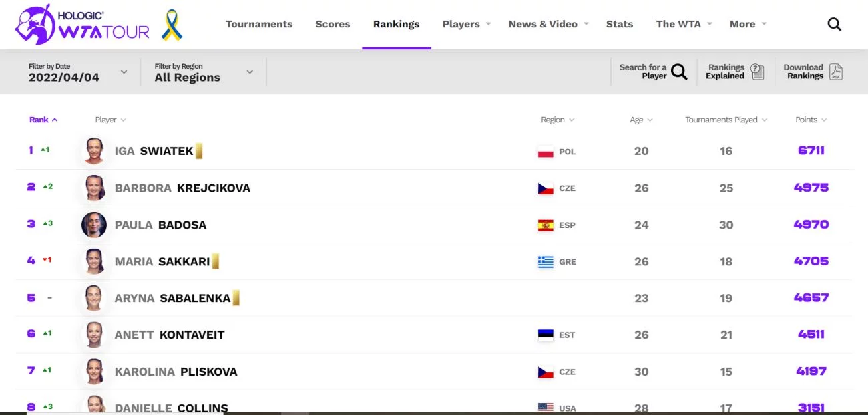Viewport: 868px width, 415px height.
Task: Open Barbora Krejcikova player profile link
Action: pos(182,188)
